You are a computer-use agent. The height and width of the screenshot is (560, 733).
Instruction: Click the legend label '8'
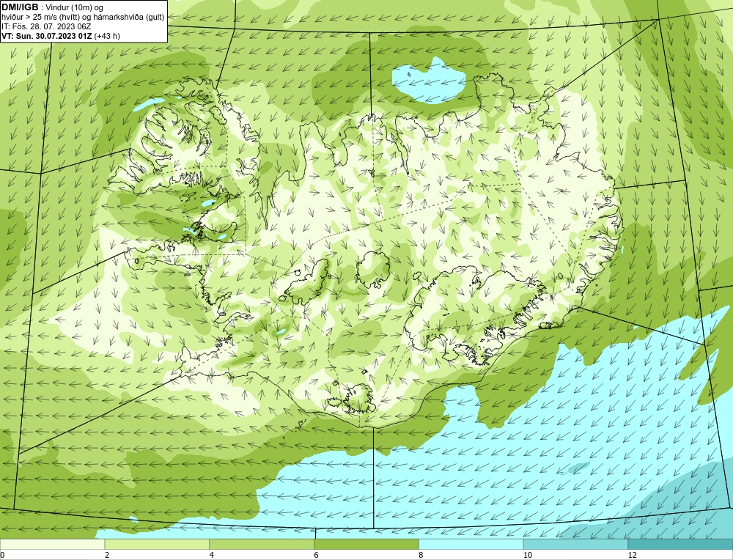(421, 556)
